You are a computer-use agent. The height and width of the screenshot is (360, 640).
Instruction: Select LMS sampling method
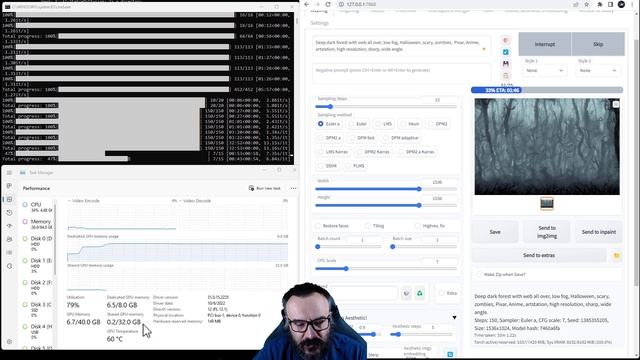tap(384, 124)
